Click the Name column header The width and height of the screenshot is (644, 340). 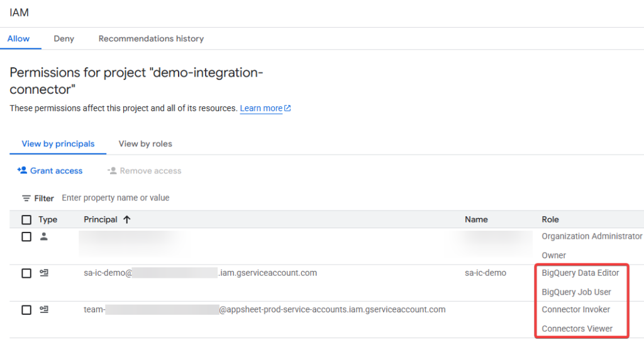coord(476,220)
